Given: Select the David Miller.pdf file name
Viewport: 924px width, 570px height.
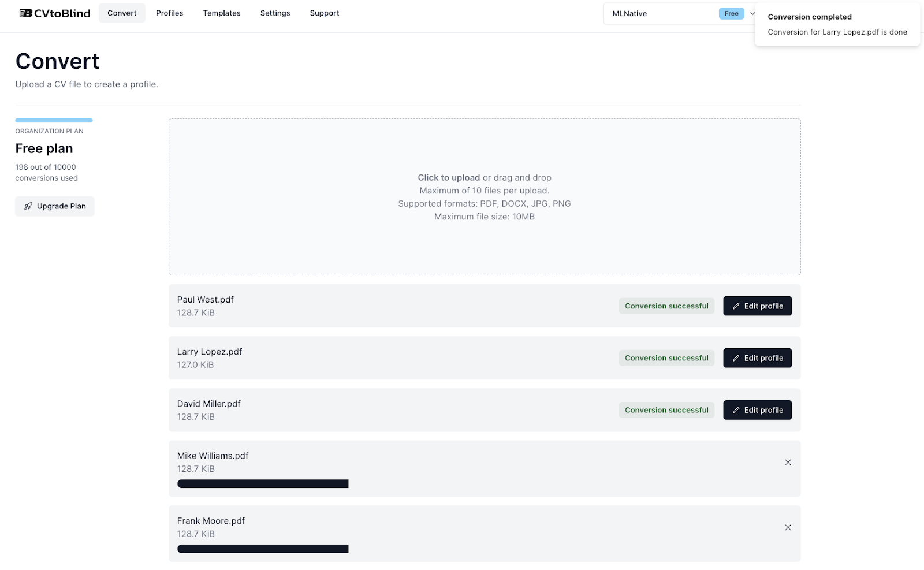Looking at the screenshot, I should pyautogui.click(x=208, y=404).
